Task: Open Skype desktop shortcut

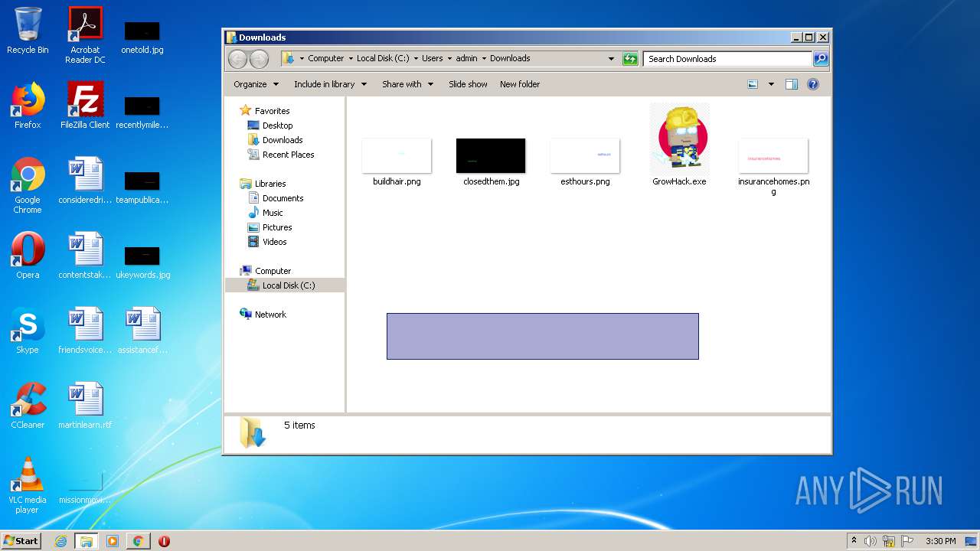Action: click(x=28, y=331)
